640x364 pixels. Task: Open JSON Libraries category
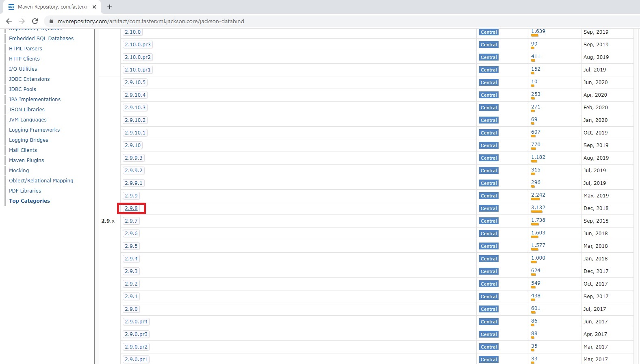click(x=27, y=110)
